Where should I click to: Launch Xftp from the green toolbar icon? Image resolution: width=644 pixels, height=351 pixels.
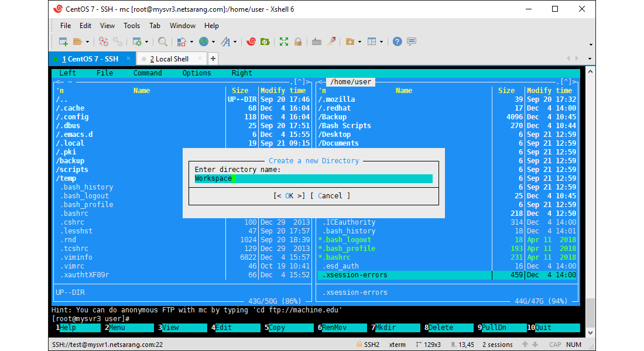(265, 42)
